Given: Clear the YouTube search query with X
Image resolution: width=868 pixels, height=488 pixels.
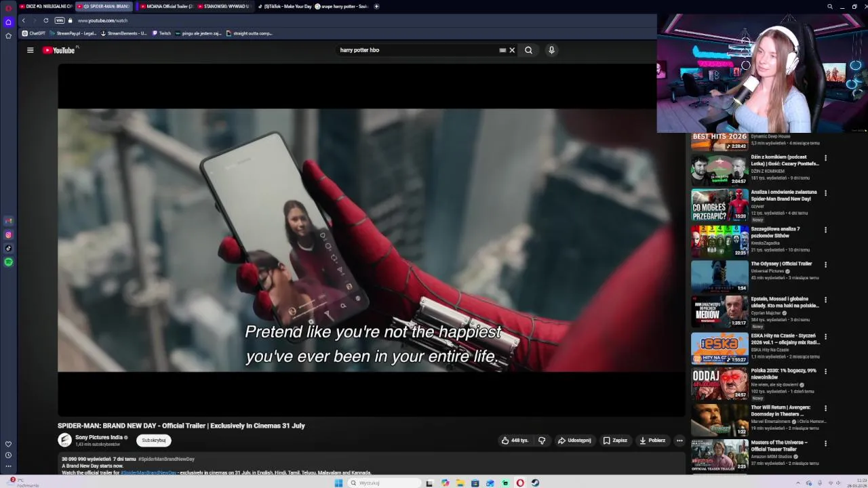Looking at the screenshot, I should (x=512, y=50).
